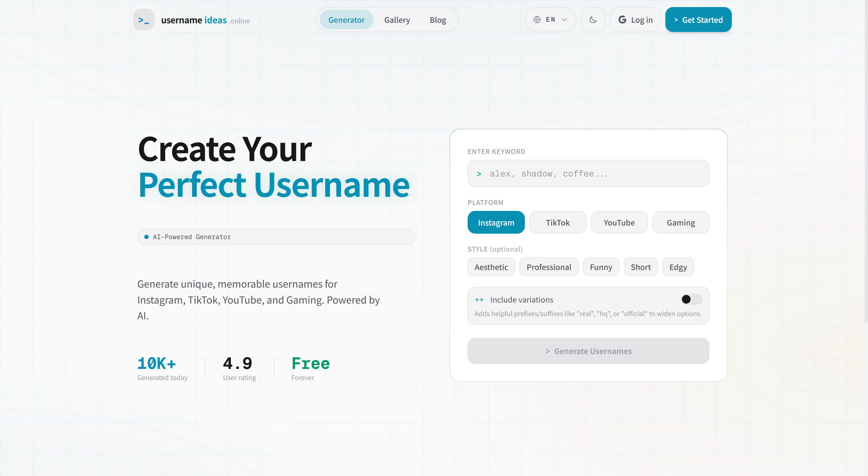Screen dimensions: 868x476
Task: Click the Generate Usernames button
Action: pos(588,351)
